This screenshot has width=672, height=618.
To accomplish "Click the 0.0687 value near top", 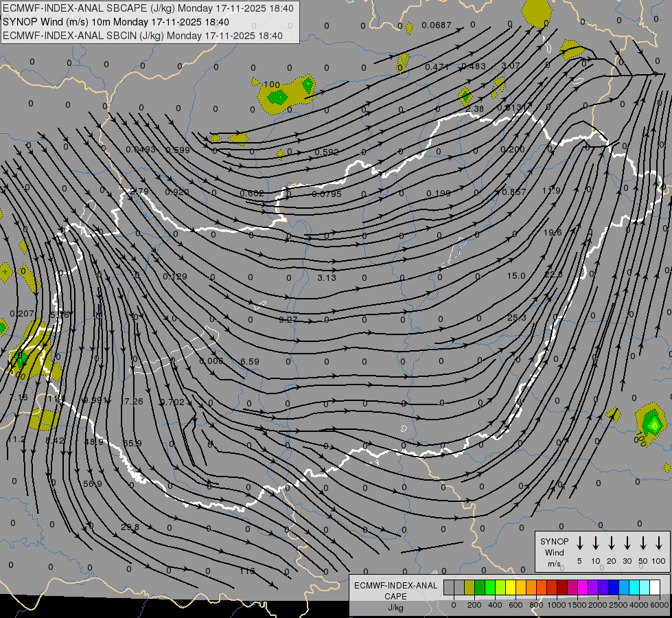I will pos(437,25).
